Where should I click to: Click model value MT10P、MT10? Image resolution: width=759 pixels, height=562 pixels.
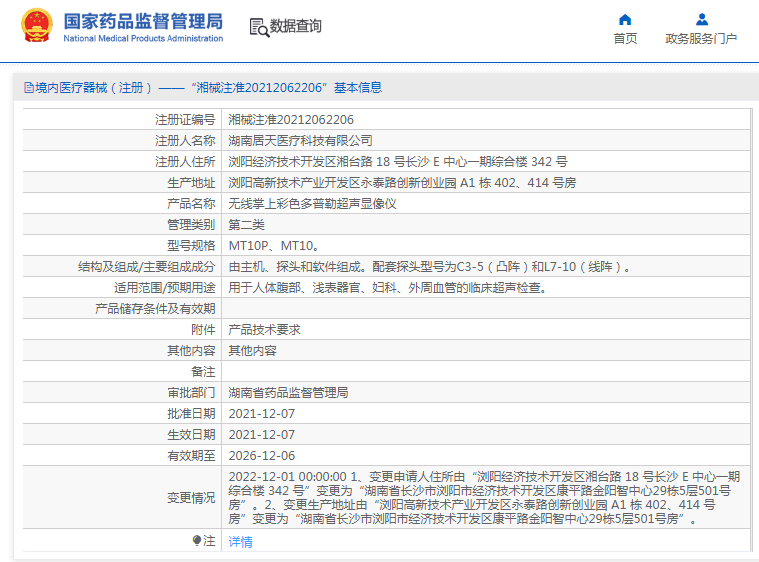tap(273, 246)
